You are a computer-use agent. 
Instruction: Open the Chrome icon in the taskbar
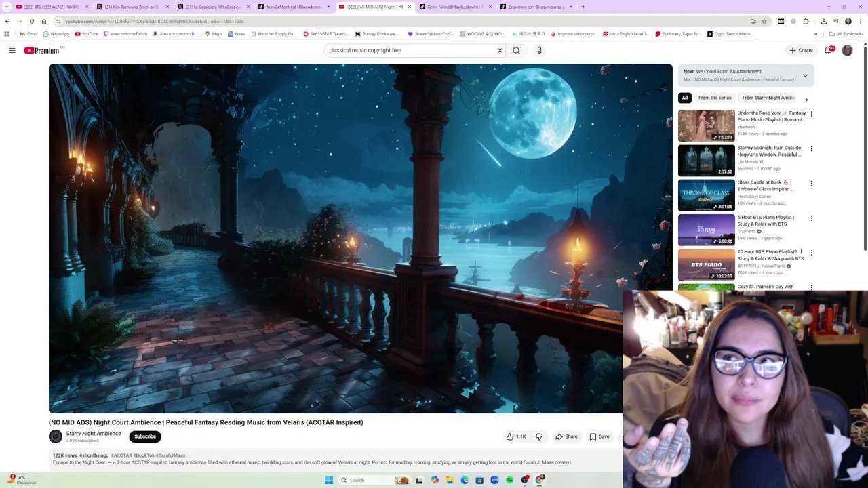pos(540,480)
